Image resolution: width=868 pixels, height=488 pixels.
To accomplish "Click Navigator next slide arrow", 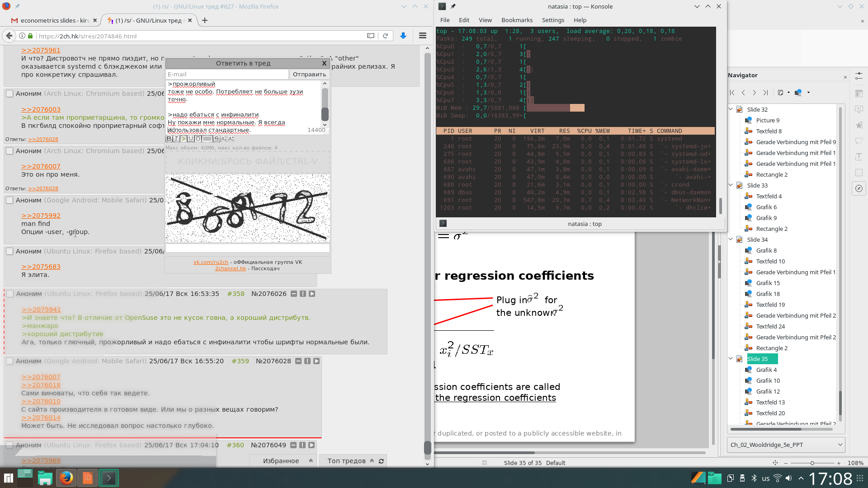I will click(754, 93).
